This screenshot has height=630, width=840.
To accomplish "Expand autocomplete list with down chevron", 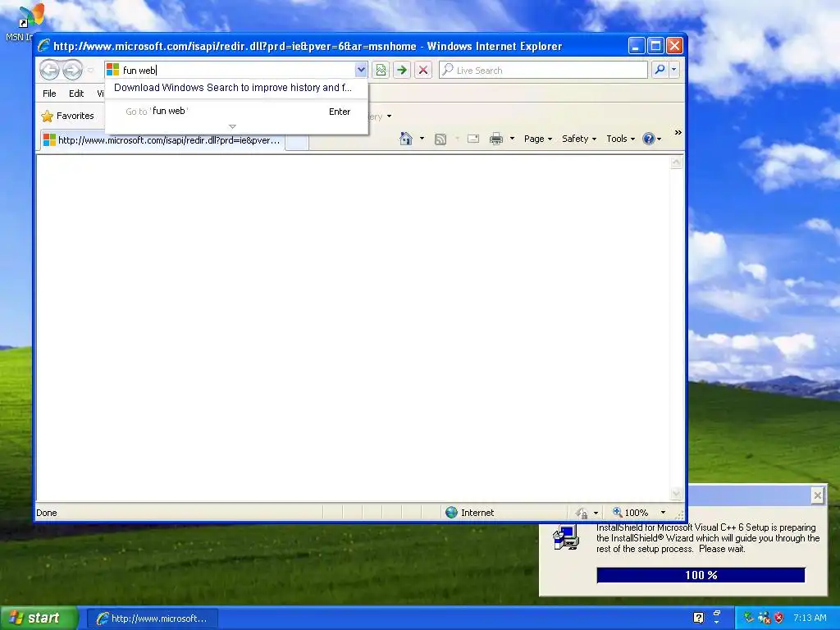I will click(x=232, y=127).
